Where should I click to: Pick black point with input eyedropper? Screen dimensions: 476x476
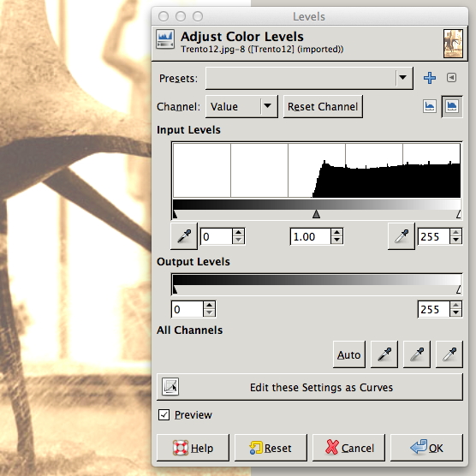184,236
